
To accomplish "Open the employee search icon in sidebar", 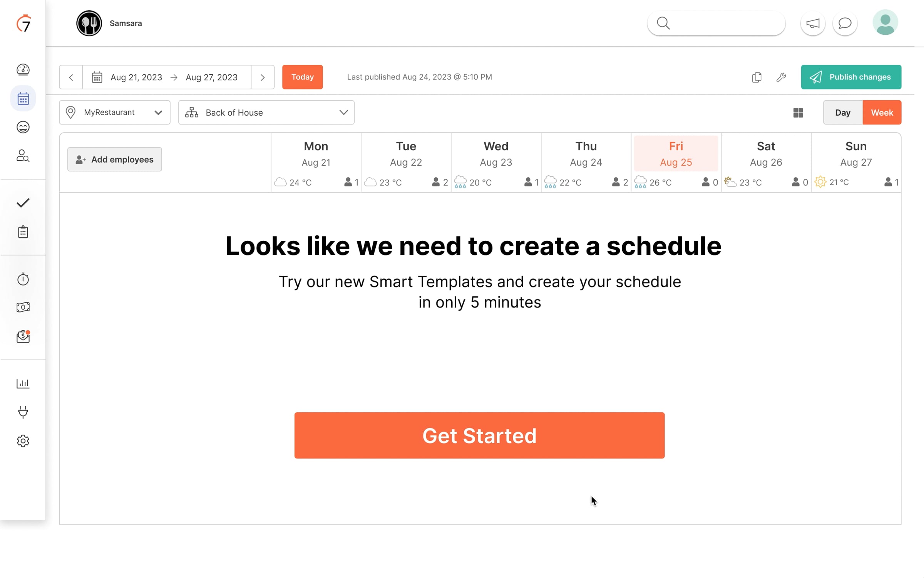I will click(23, 156).
